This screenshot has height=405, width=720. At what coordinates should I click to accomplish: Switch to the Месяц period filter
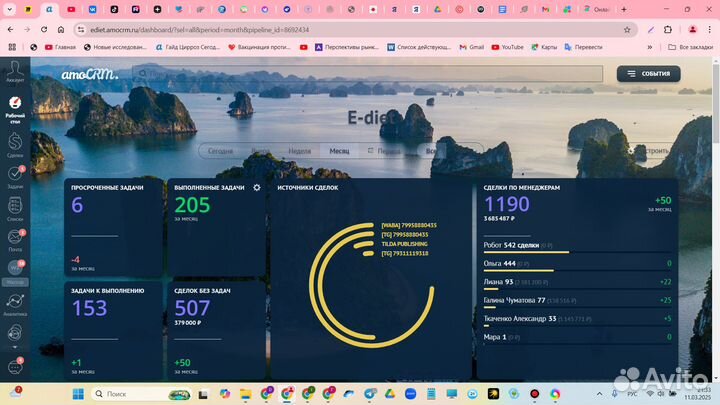click(x=340, y=151)
